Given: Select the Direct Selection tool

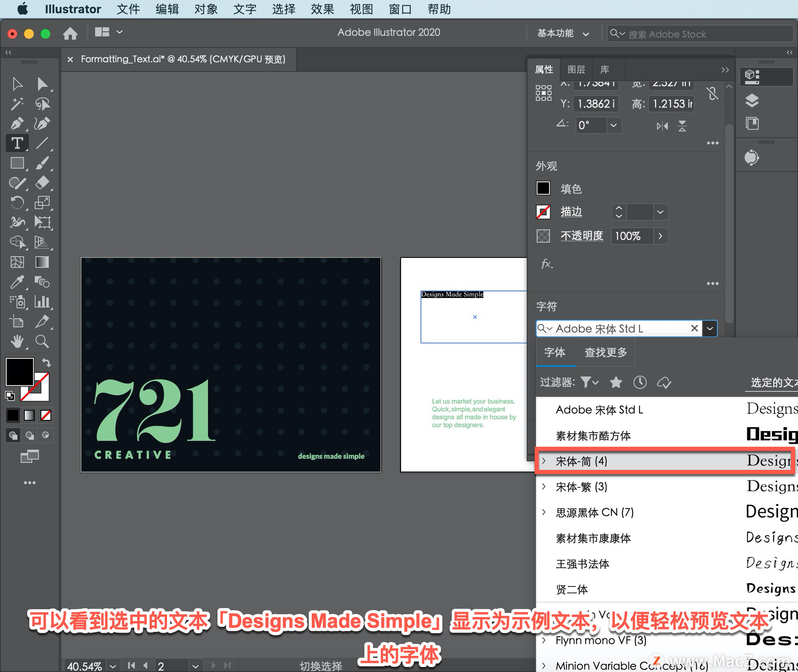Looking at the screenshot, I should point(42,84).
